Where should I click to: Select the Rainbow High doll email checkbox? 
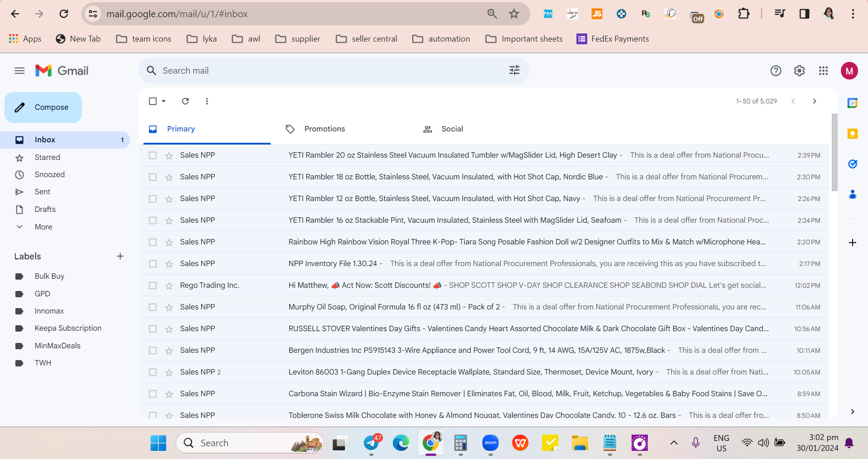(x=153, y=242)
